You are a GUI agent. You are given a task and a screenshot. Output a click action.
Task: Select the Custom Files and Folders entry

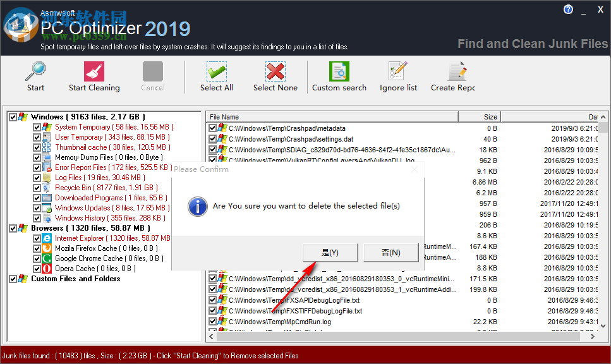tap(75, 278)
